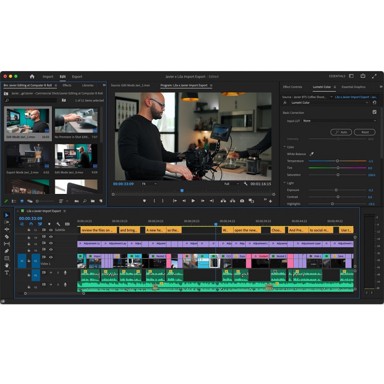
Task: Collapse the Color section in Lumetri
Action: 285,147
